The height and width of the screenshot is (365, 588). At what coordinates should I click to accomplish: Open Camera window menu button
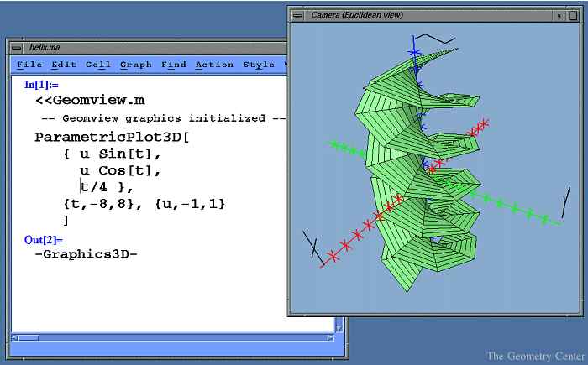pos(297,14)
